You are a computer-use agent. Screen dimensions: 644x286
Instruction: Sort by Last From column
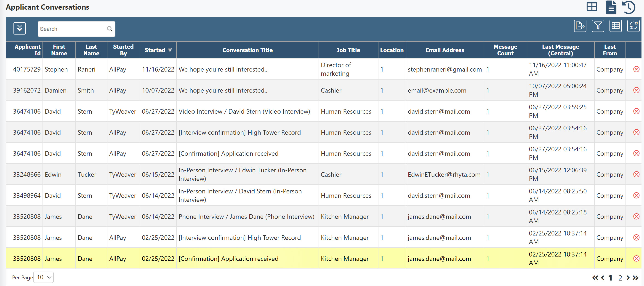610,50
